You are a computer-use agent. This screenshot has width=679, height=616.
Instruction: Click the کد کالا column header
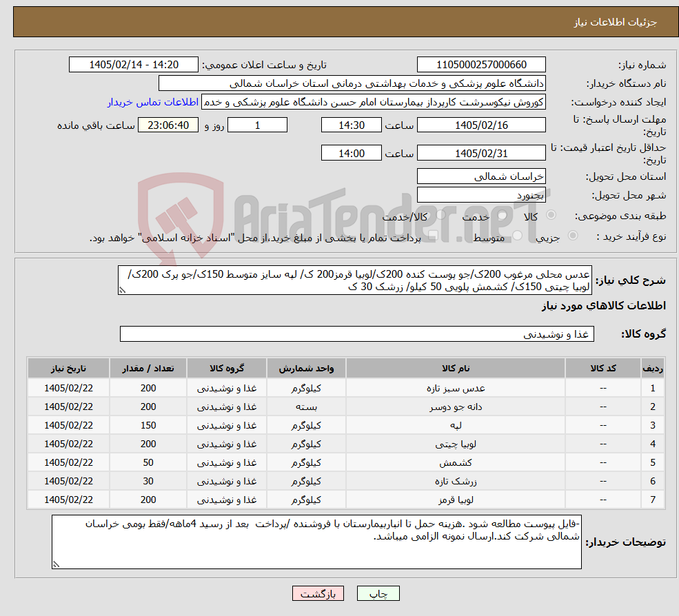tap(603, 369)
